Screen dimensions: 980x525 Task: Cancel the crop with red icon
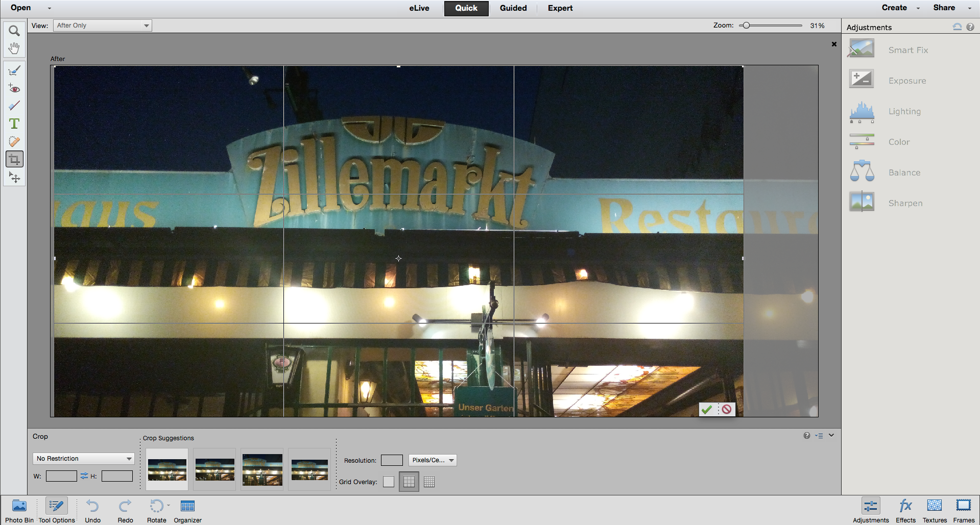coord(727,409)
